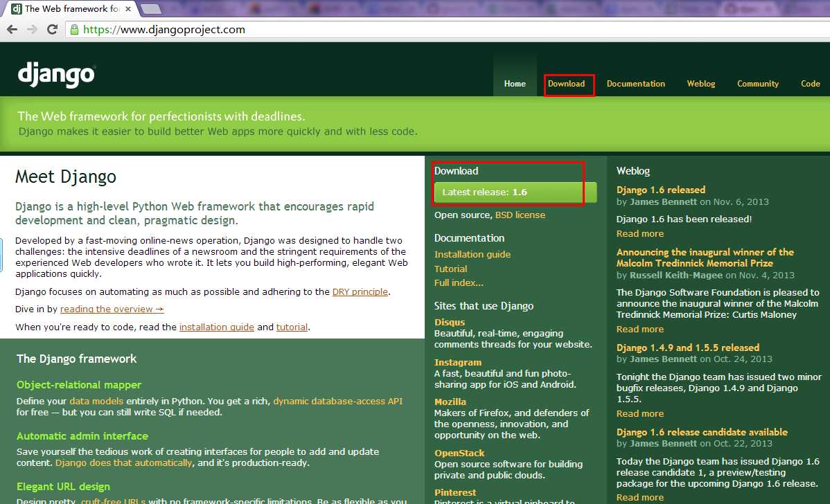The height and width of the screenshot is (504, 830).
Task: Open the Weblog nav item
Action: (x=701, y=84)
